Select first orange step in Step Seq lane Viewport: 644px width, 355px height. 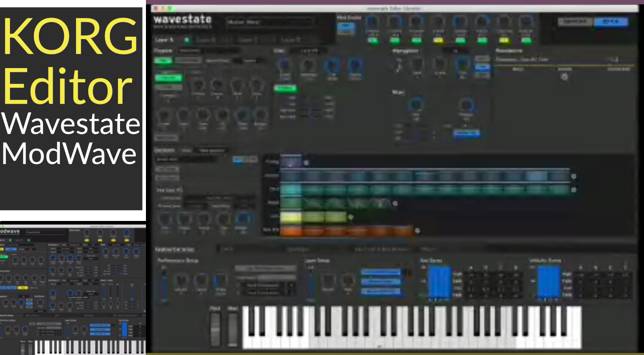tap(291, 231)
